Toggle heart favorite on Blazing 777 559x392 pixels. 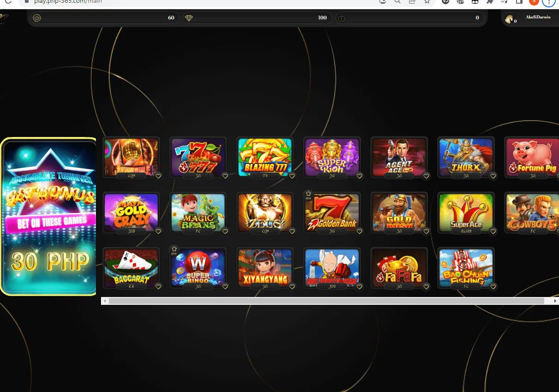tap(292, 176)
